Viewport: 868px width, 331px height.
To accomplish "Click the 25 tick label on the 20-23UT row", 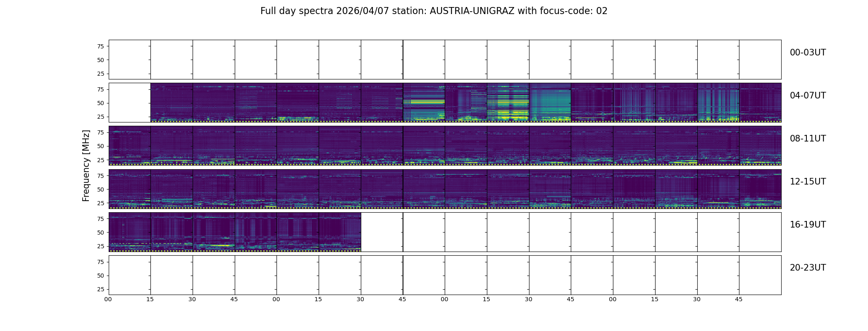I will (x=100, y=289).
